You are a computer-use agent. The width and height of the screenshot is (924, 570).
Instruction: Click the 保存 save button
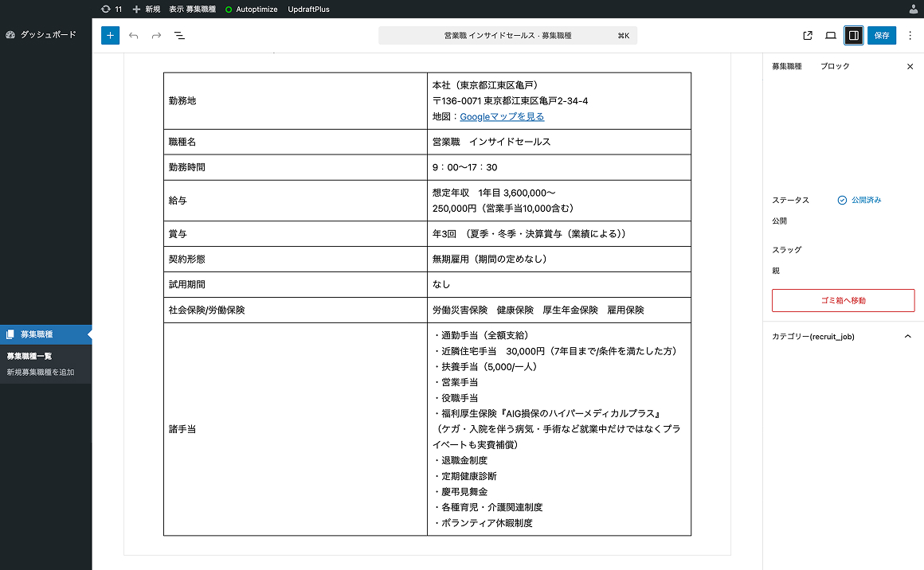[x=881, y=35]
